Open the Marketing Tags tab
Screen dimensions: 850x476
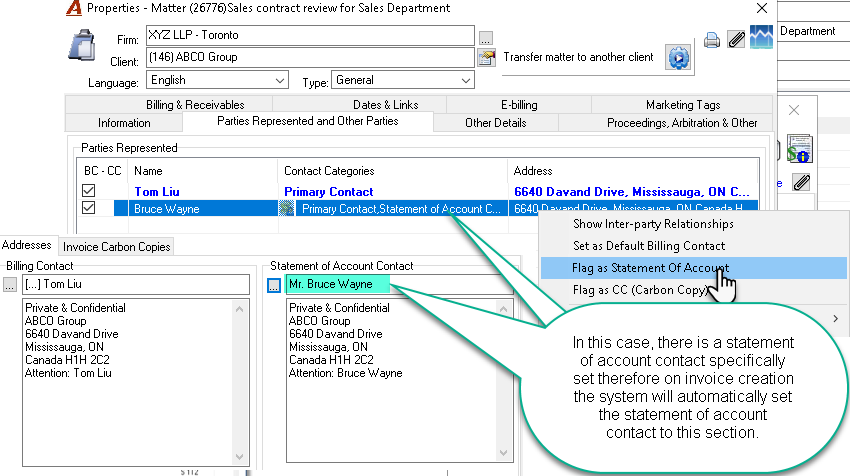tap(683, 105)
